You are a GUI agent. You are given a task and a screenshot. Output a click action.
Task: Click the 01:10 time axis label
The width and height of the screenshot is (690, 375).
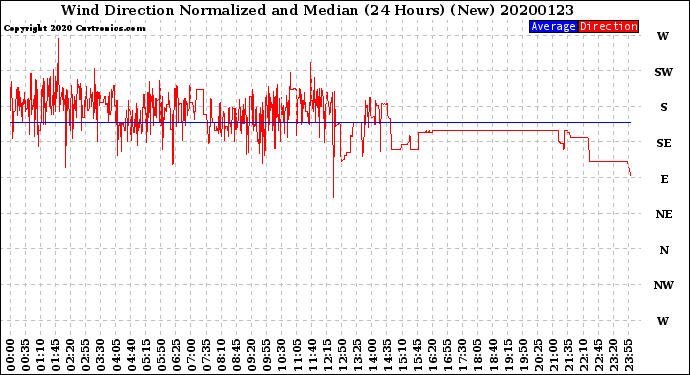[40, 355]
